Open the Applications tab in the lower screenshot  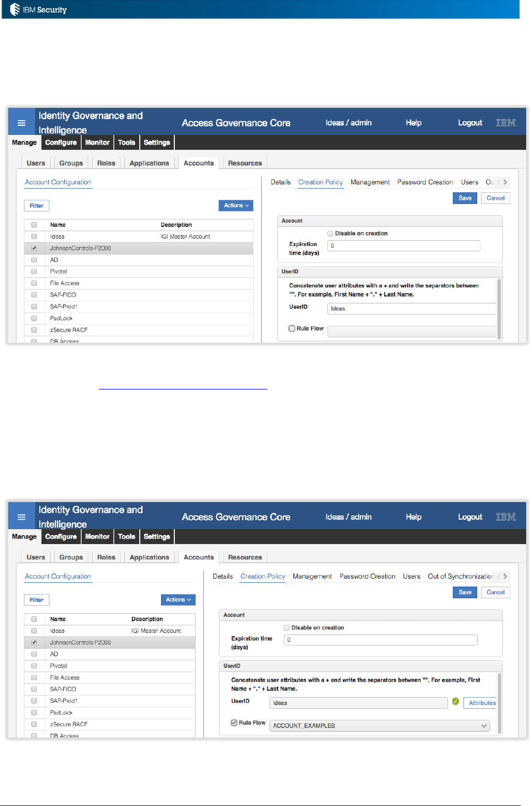click(x=149, y=557)
